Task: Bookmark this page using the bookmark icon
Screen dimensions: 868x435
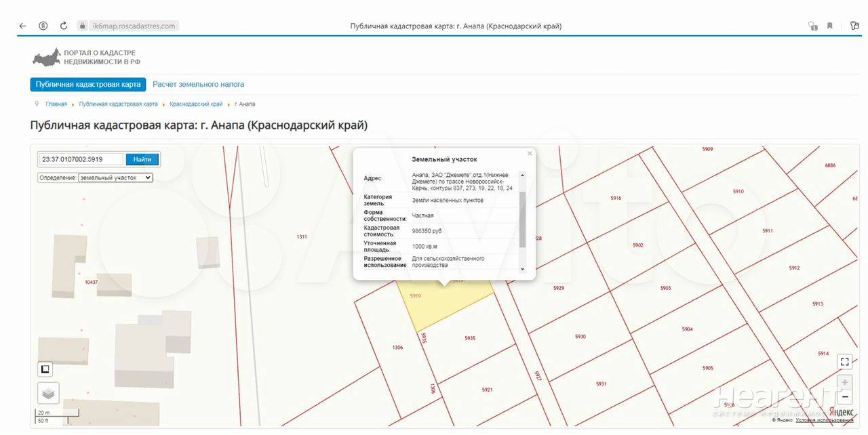Action: [x=829, y=26]
